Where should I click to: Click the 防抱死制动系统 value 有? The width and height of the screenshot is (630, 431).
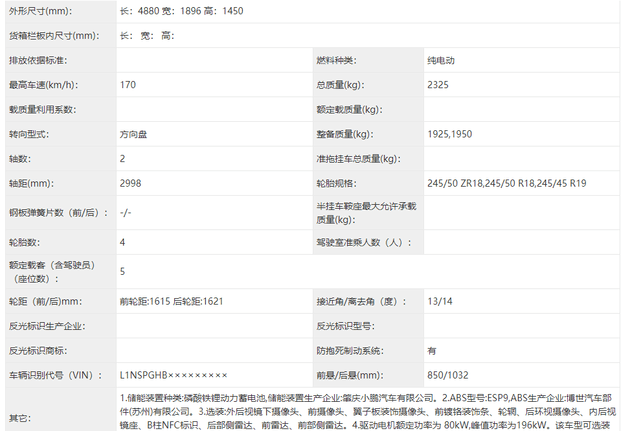(x=432, y=351)
